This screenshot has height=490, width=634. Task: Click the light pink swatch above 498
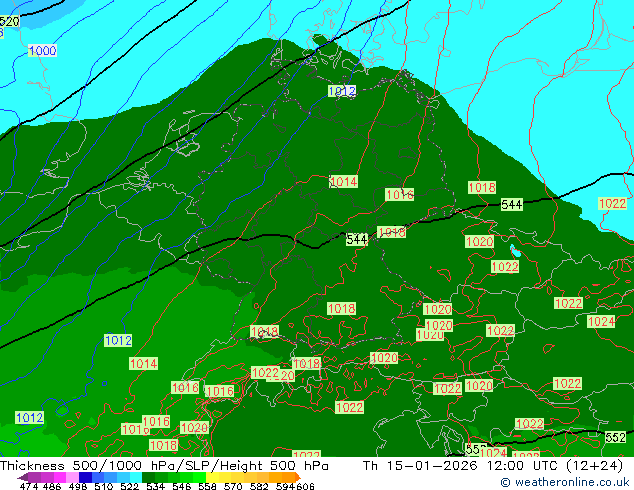[x=72, y=477]
